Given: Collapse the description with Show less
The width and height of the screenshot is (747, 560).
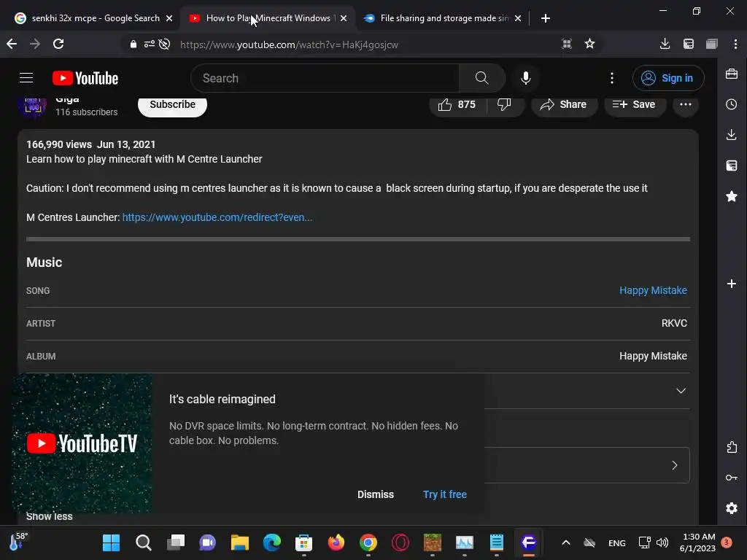Looking at the screenshot, I should pyautogui.click(x=49, y=516).
